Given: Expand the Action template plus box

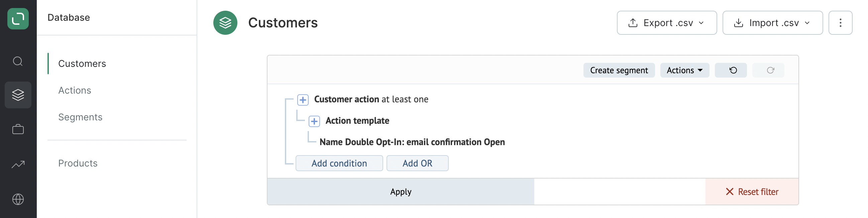Looking at the screenshot, I should point(314,121).
